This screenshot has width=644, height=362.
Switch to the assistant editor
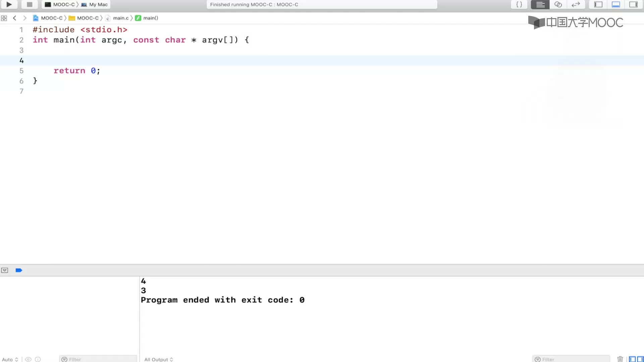558,4
